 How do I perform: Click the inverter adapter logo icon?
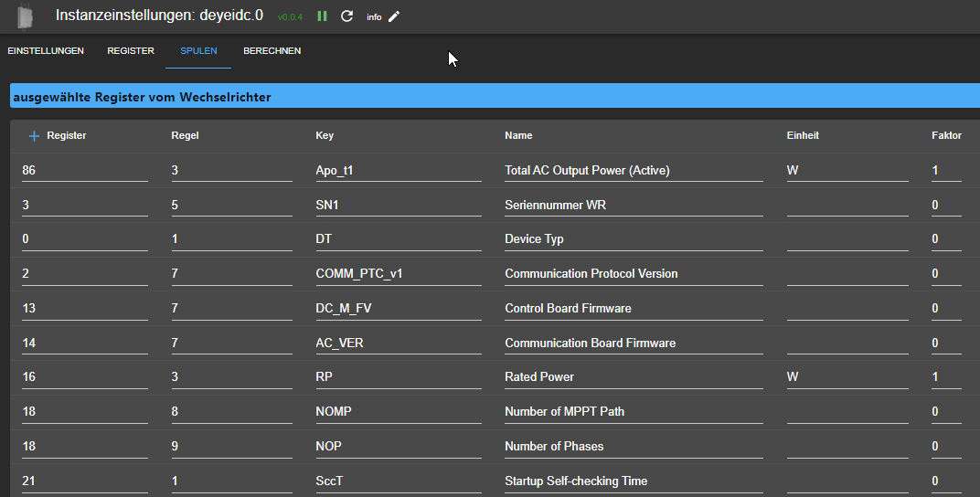pyautogui.click(x=25, y=16)
